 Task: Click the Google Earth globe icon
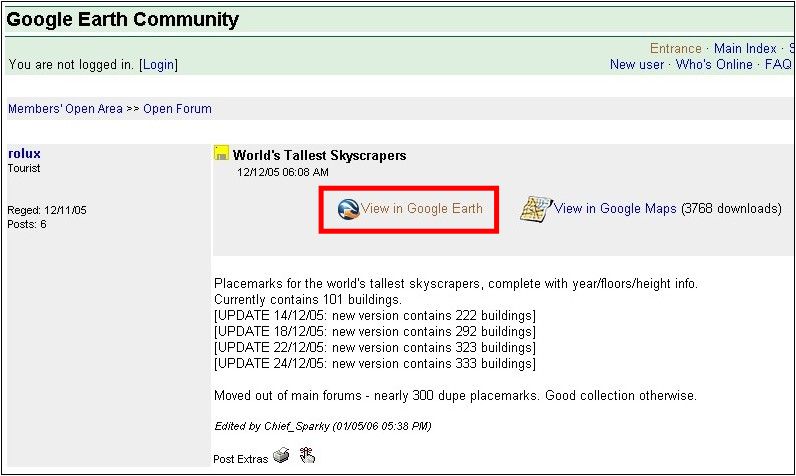(348, 209)
